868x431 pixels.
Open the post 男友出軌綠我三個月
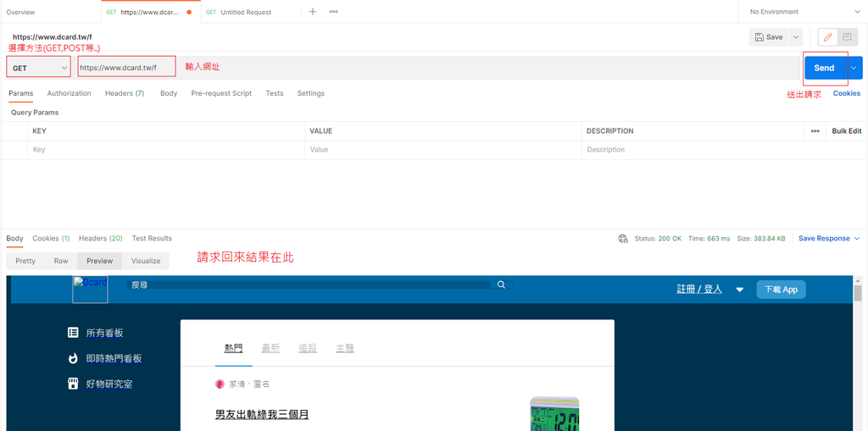pos(262,415)
